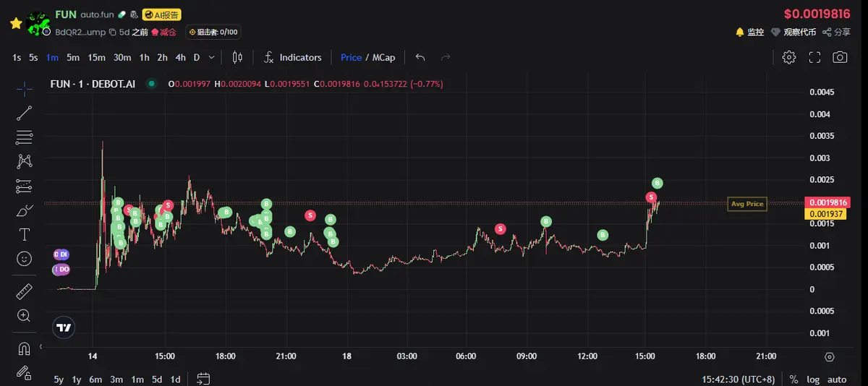Choose the 1h interval
Screen dimensions: 868x386
point(145,57)
